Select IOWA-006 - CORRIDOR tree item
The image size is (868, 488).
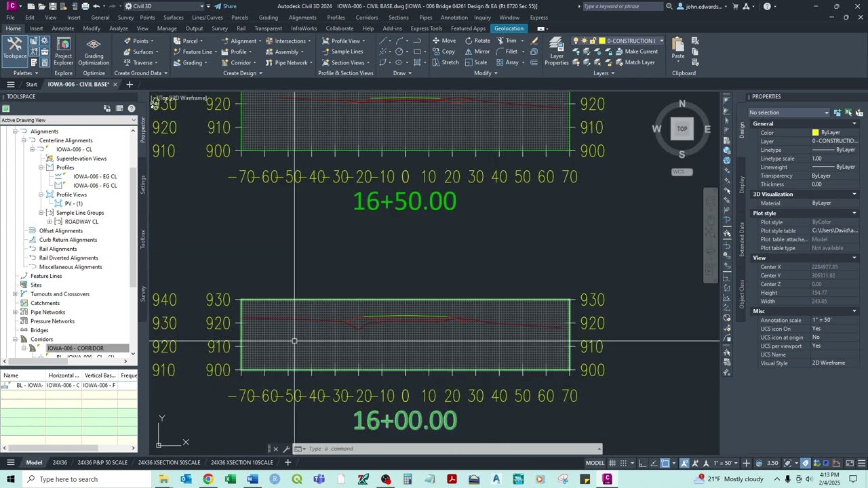pyautogui.click(x=75, y=348)
